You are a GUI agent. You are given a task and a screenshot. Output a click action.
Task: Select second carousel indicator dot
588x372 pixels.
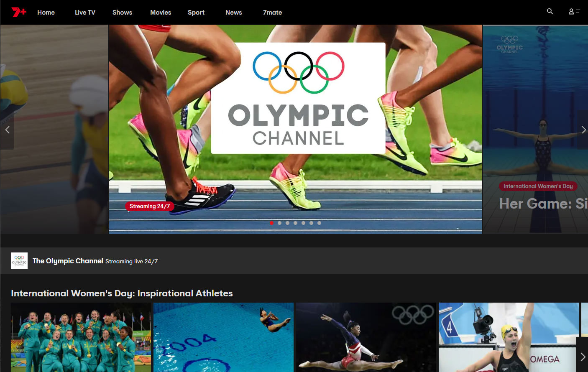coord(280,223)
